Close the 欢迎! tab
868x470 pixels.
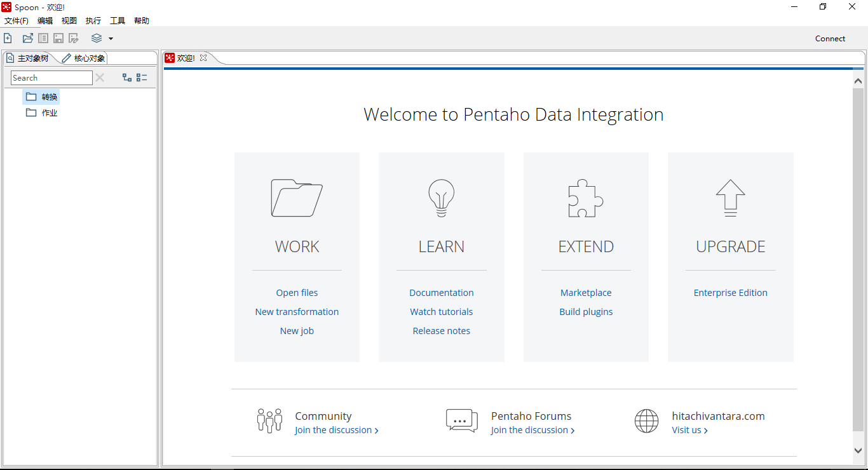click(x=203, y=58)
